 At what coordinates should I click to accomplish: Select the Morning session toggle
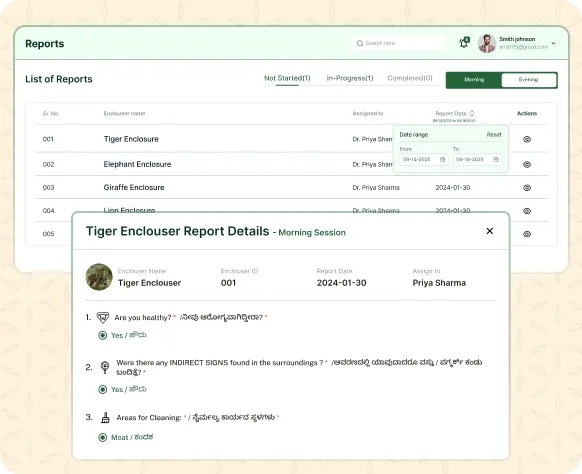click(x=474, y=80)
